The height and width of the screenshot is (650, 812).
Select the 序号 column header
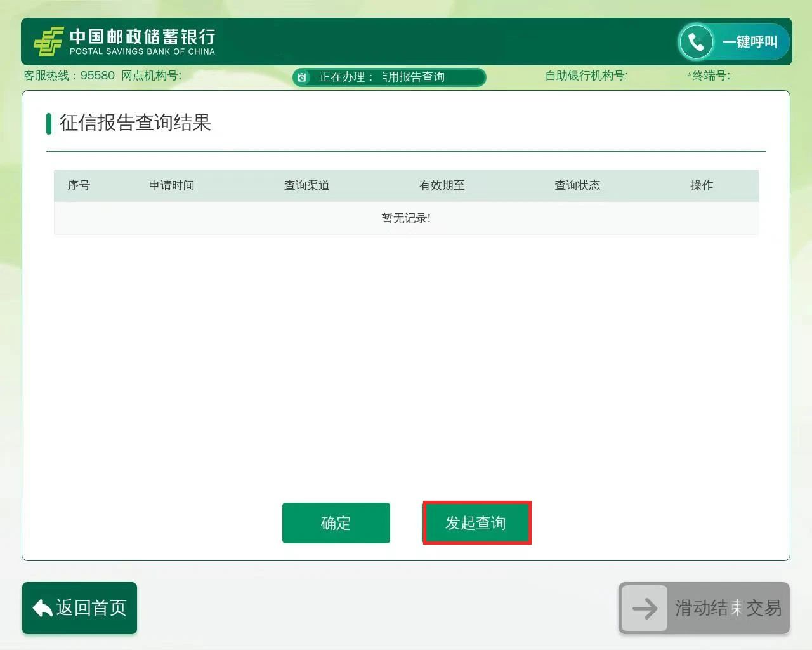coord(79,185)
